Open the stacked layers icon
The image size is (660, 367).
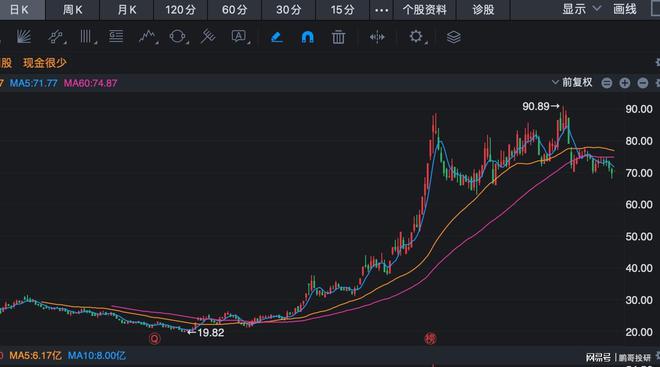pos(453,37)
